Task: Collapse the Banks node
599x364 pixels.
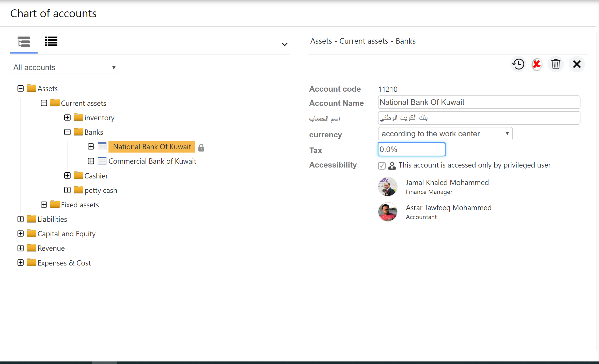Action: [67, 132]
